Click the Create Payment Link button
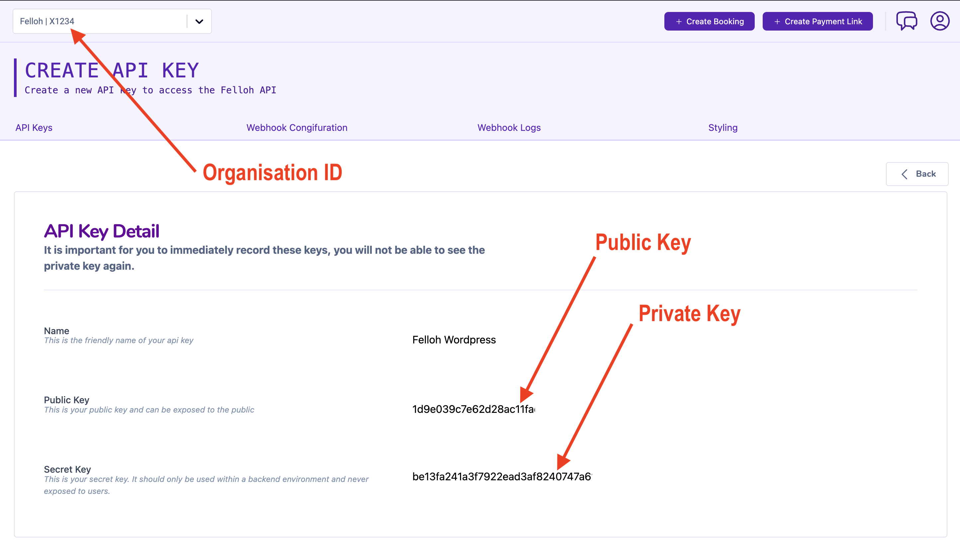The height and width of the screenshot is (560, 960). [817, 21]
